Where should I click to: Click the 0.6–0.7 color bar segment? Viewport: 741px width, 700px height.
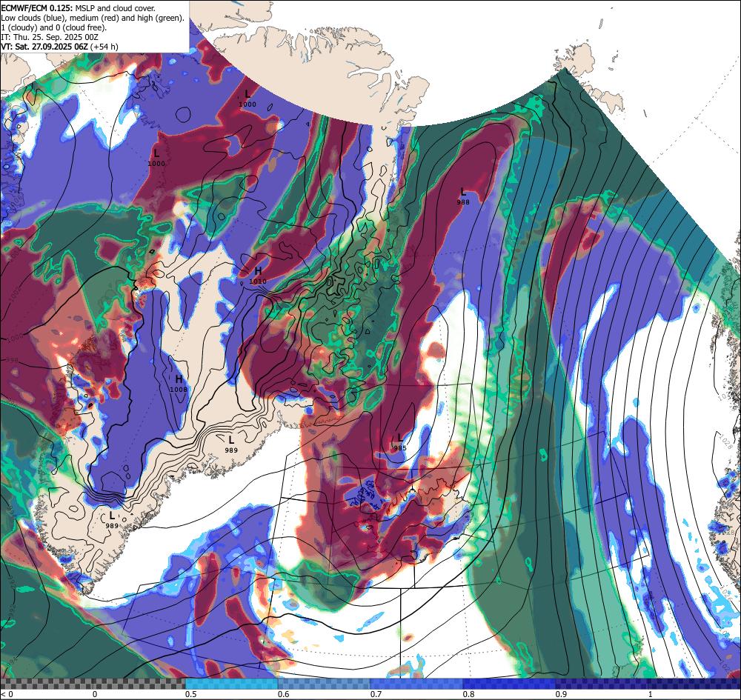pyautogui.click(x=325, y=684)
